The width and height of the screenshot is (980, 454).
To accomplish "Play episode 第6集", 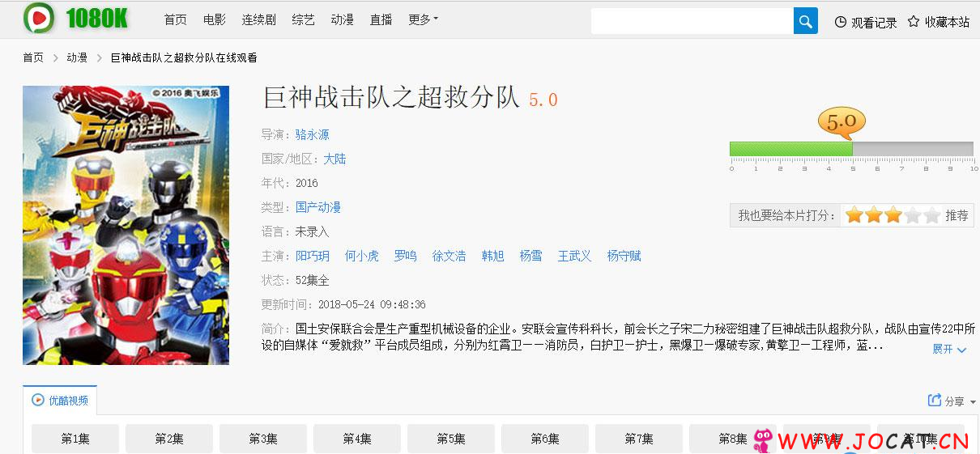I will click(545, 439).
